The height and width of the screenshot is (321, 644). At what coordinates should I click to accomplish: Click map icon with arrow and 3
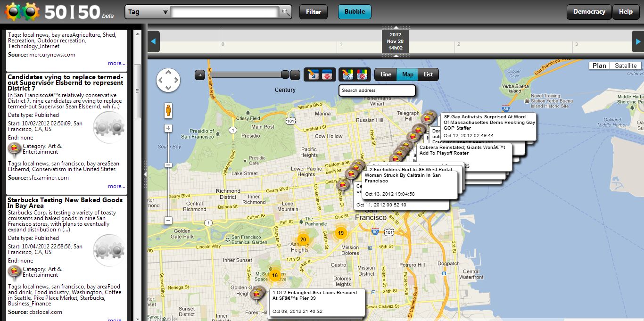point(347,74)
